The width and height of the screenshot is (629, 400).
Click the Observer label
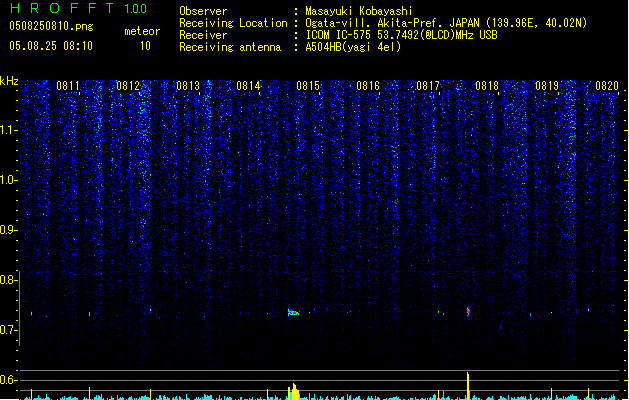[x=203, y=11]
